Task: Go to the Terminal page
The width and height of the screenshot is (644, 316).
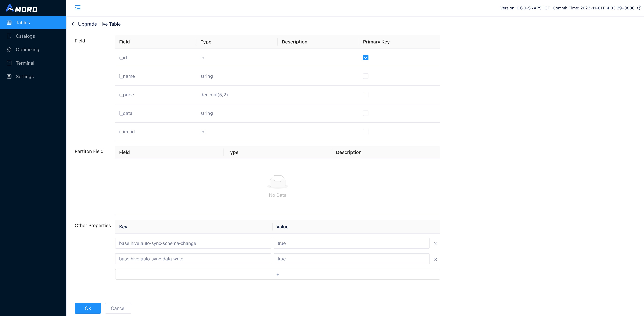Action: coord(25,63)
